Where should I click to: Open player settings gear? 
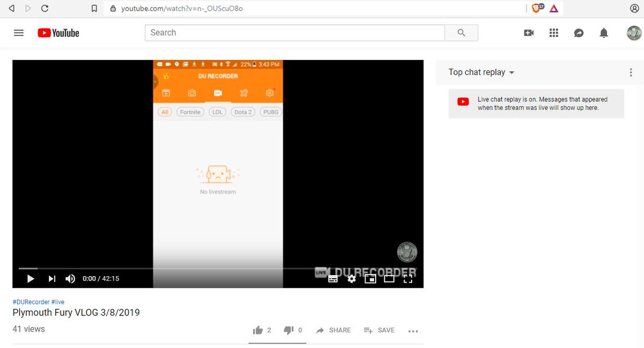click(352, 278)
